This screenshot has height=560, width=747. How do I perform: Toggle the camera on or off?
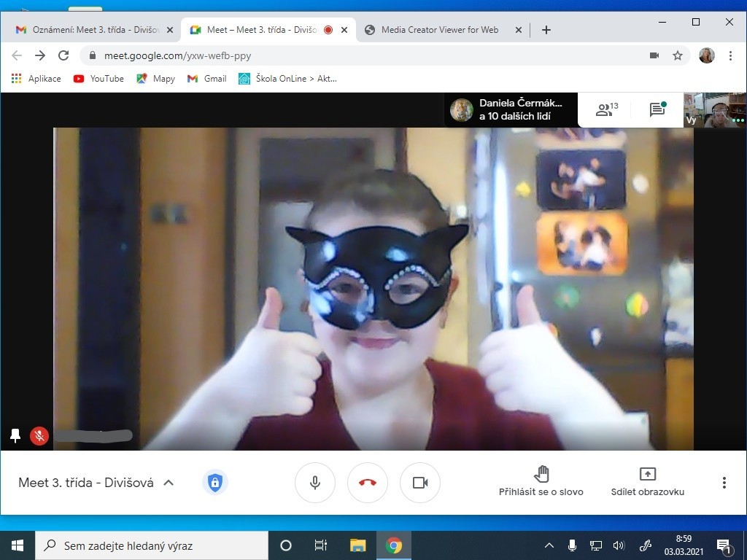420,483
